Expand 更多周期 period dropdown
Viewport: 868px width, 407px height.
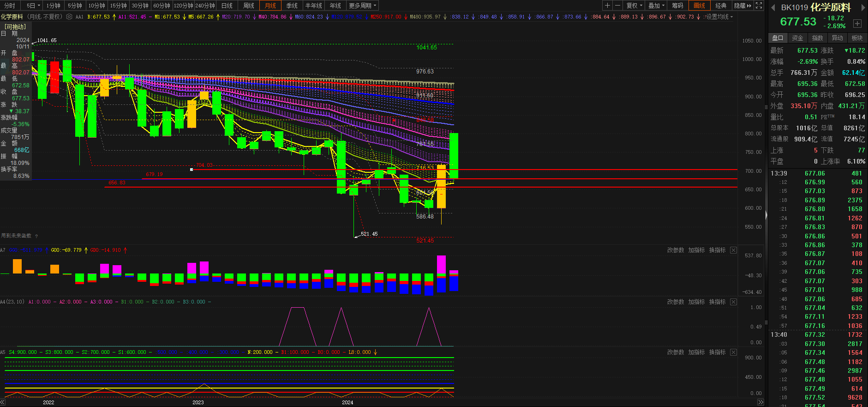point(363,6)
